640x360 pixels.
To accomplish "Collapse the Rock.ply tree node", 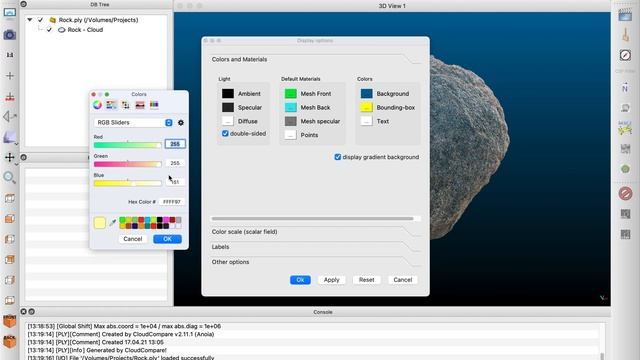I will coord(30,20).
